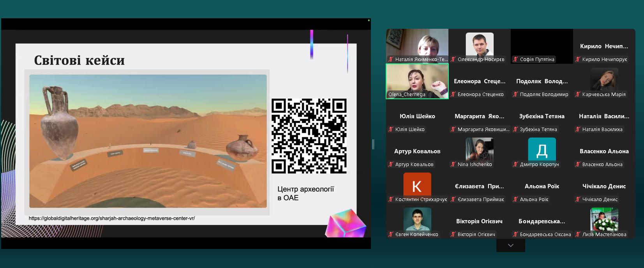Image resolution: width=644 pixels, height=268 pixels.
Task: Click muted mic icon beside Єлизавета Приймак
Action: [453, 200]
